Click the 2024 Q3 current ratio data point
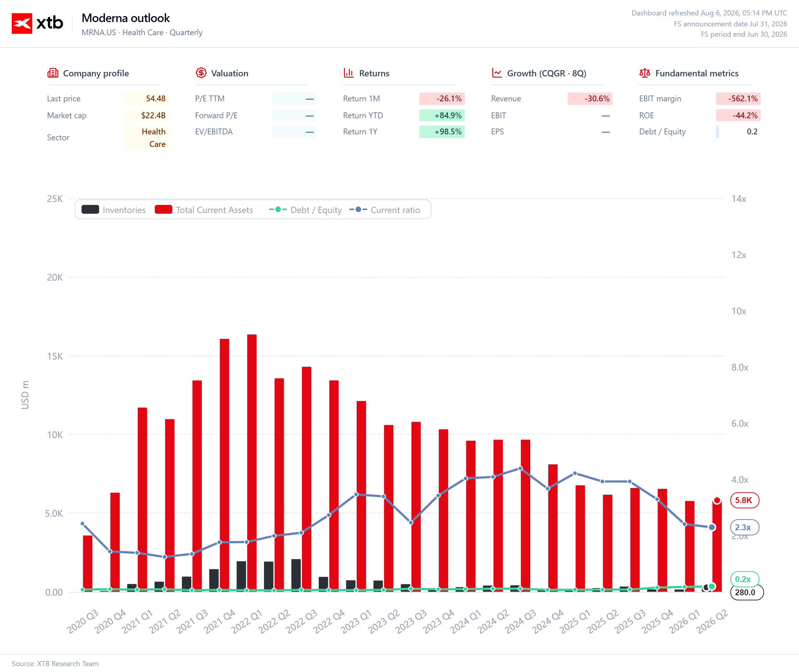Viewport: 799px width, 672px height. click(520, 469)
